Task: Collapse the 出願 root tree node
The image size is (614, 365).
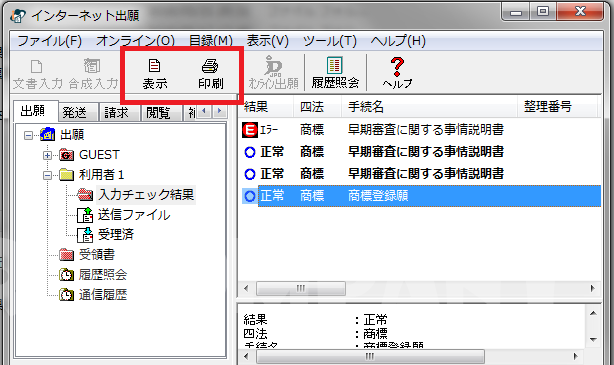Action: point(29,136)
